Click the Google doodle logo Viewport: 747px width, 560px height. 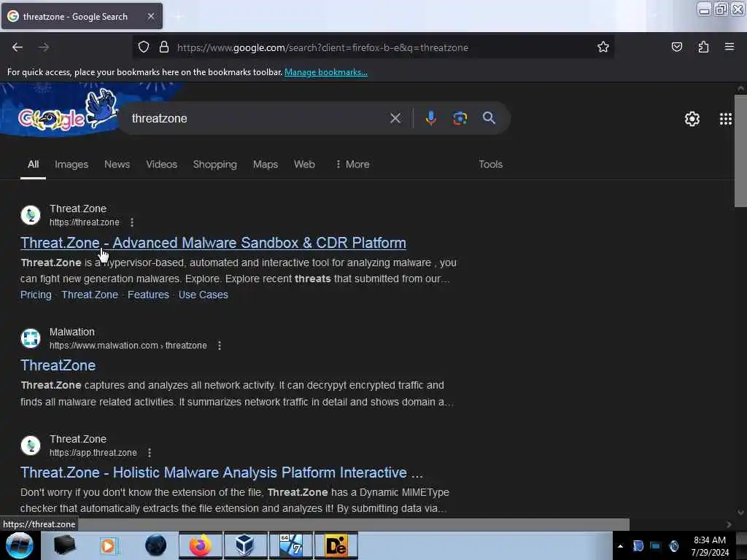[66, 111]
